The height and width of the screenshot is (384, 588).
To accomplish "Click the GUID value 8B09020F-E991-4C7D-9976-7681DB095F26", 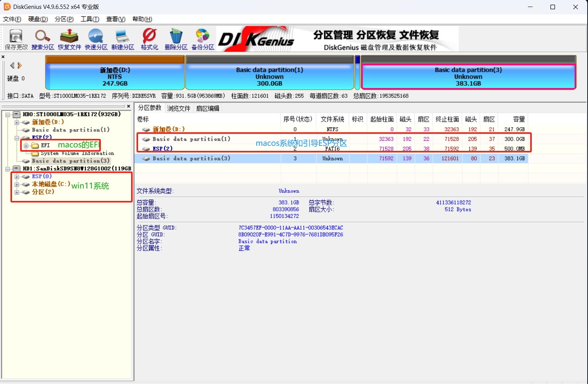I will point(291,235).
